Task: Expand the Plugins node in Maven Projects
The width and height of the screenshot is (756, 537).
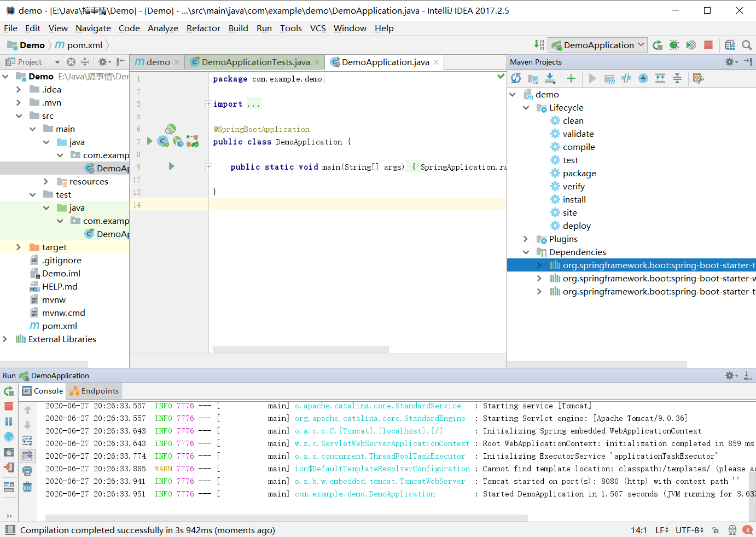Action: pyautogui.click(x=526, y=239)
